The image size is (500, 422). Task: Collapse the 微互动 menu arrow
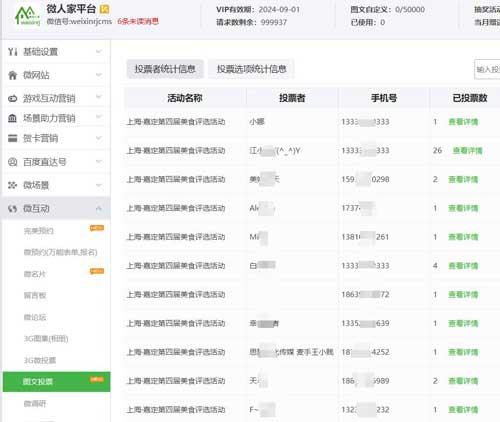[99, 209]
